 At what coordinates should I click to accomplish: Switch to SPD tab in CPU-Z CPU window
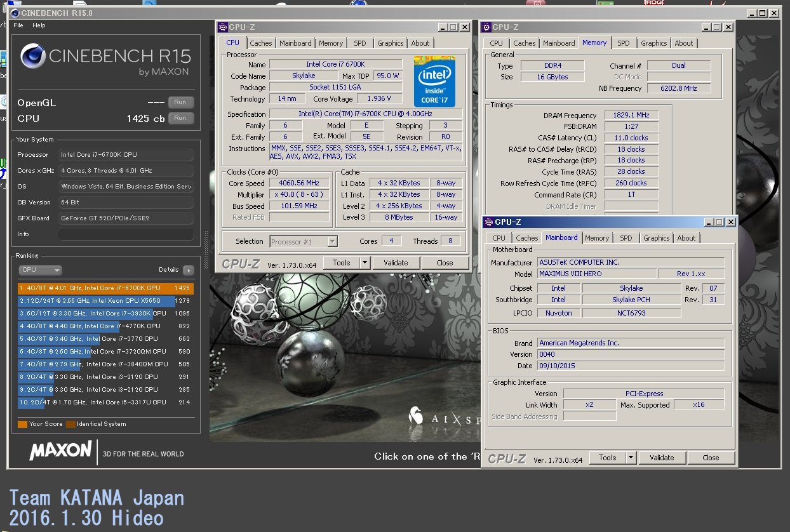coord(360,43)
